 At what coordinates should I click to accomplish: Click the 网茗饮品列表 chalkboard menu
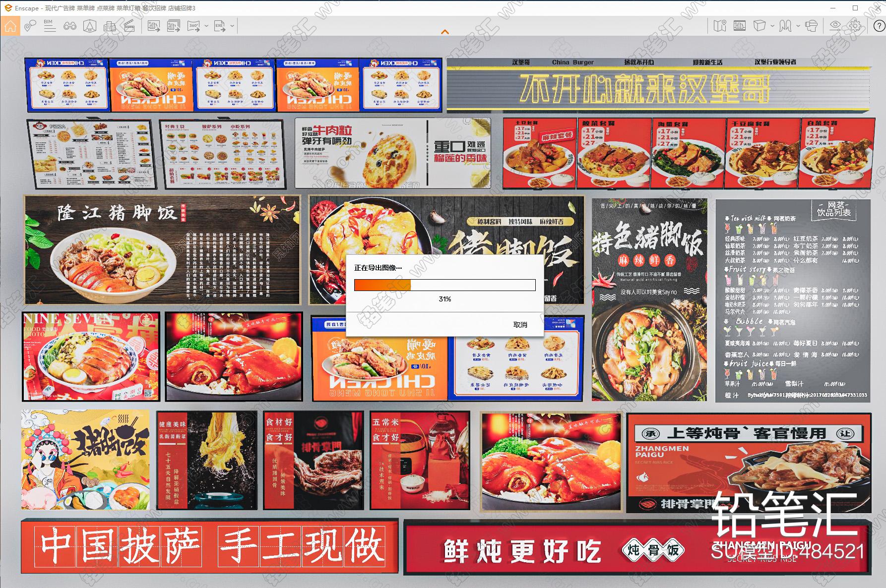793,300
